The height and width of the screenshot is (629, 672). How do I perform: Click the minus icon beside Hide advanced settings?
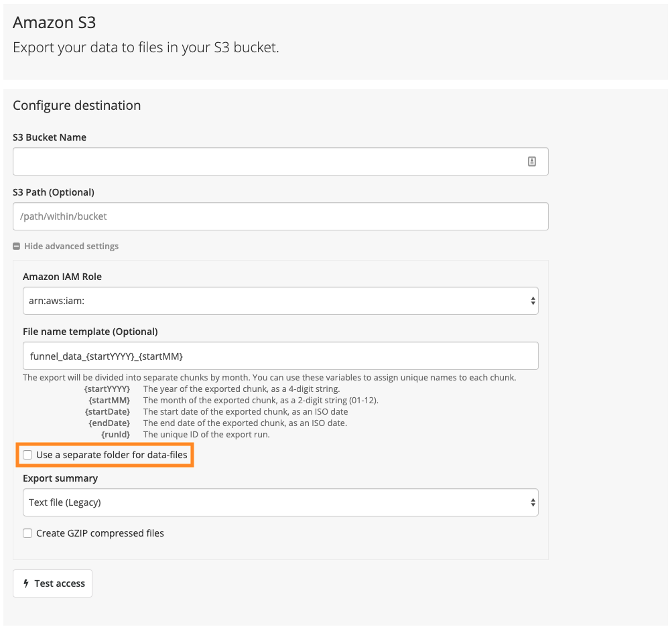click(16, 247)
